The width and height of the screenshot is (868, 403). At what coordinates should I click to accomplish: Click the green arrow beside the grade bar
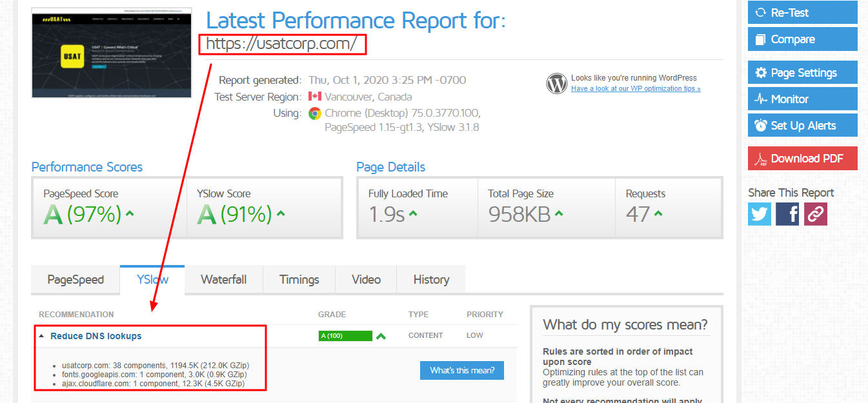point(381,336)
